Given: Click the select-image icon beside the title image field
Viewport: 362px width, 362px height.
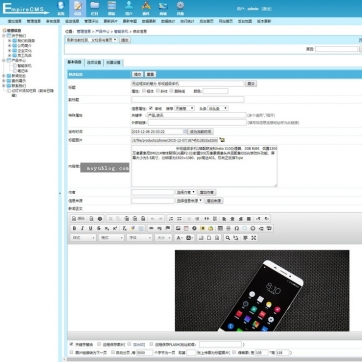Looking at the screenshot, I should [x=222, y=140].
